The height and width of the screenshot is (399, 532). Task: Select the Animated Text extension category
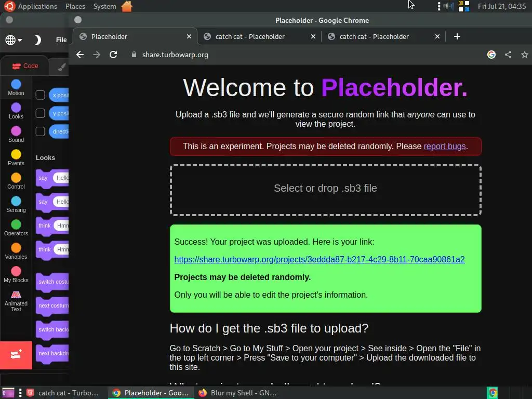click(16, 301)
